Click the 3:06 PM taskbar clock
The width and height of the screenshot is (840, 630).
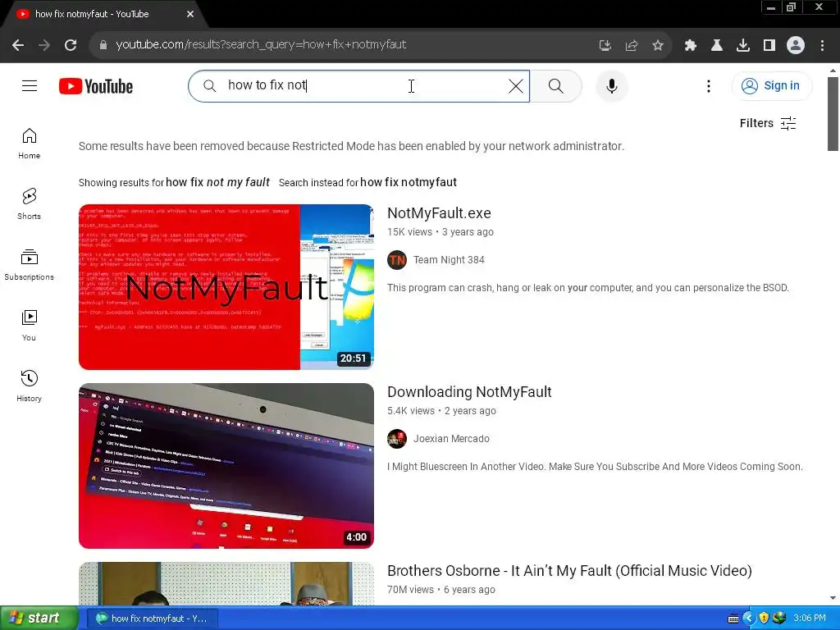pos(810,619)
